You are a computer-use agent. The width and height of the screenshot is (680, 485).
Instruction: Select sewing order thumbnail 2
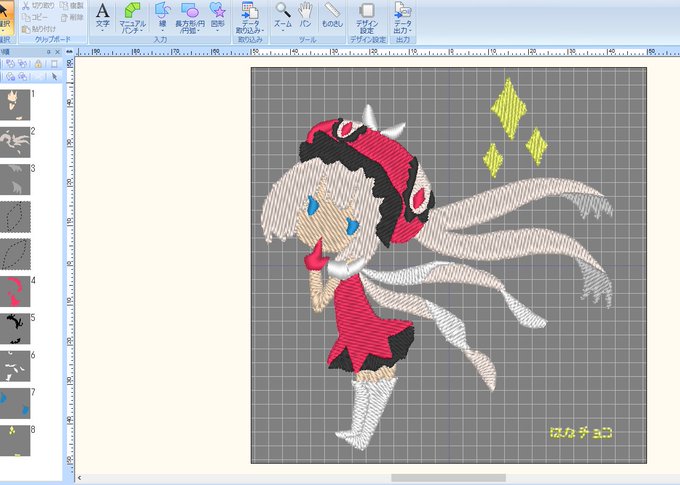click(15, 142)
